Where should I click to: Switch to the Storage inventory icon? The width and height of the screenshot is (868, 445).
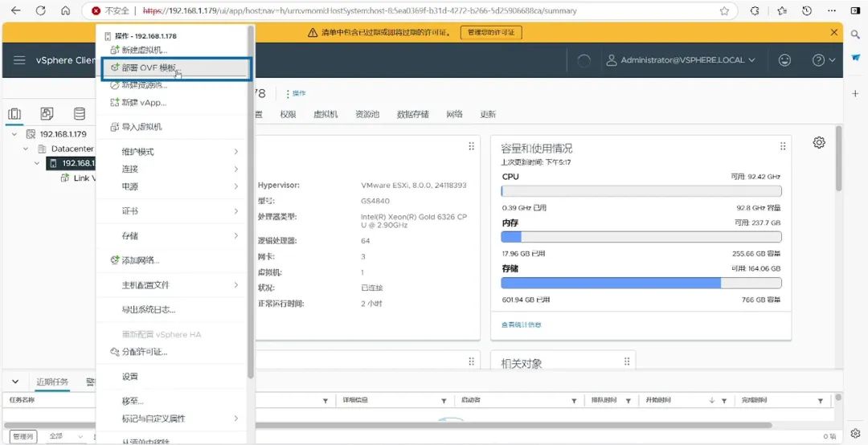pyautogui.click(x=80, y=114)
